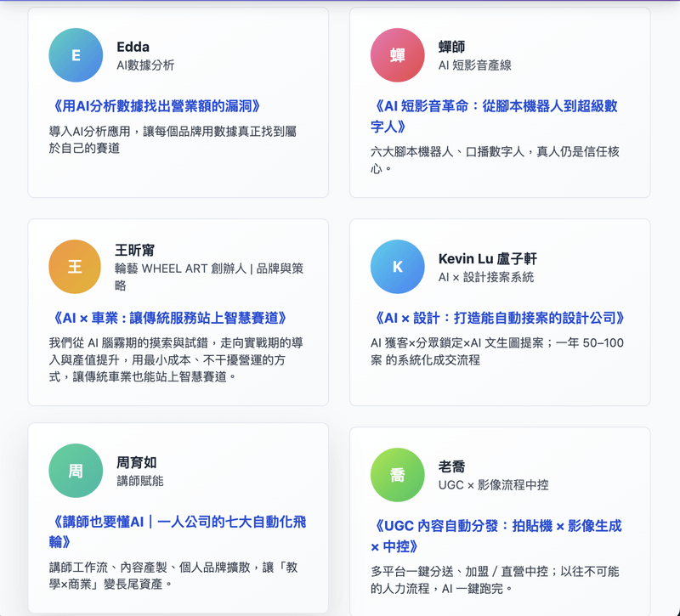Click speaker name Edda
680x616 pixels.
pos(134,47)
